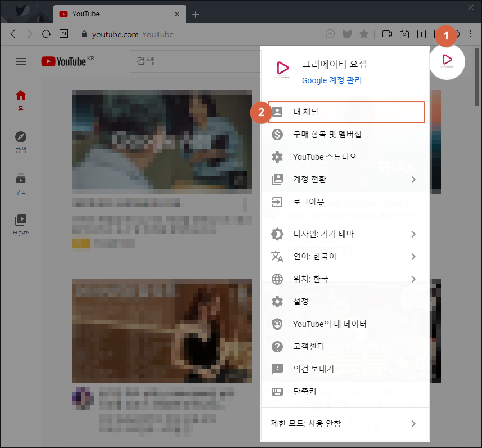Screen dimensions: 482x448
Task: Expand the 계정 전환 submenu
Action: pyautogui.click(x=345, y=180)
